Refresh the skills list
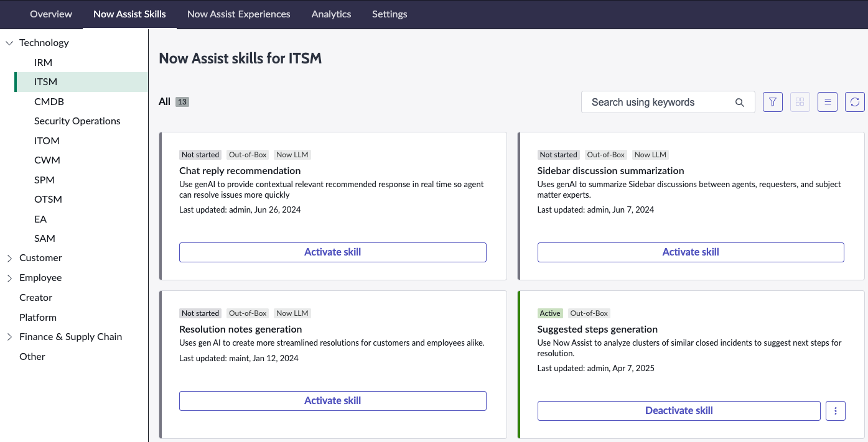 point(854,102)
